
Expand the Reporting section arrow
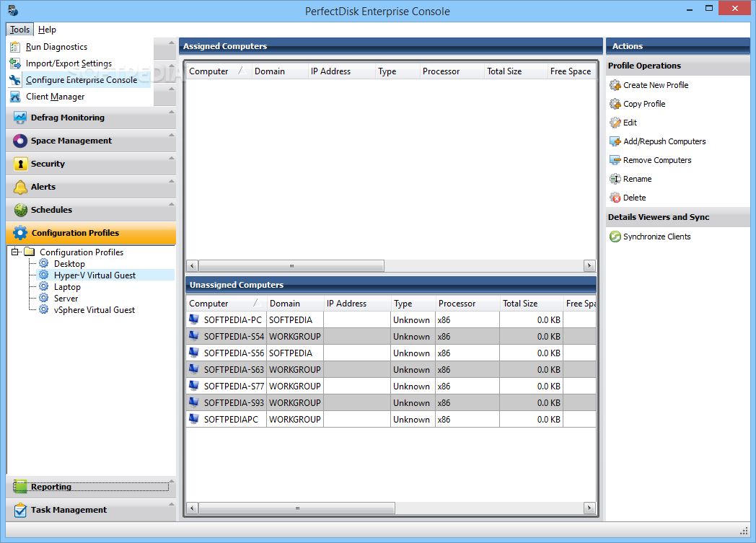pos(172,481)
